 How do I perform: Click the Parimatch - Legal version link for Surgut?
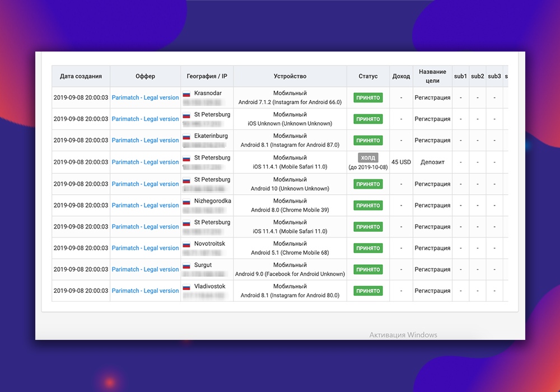(146, 269)
